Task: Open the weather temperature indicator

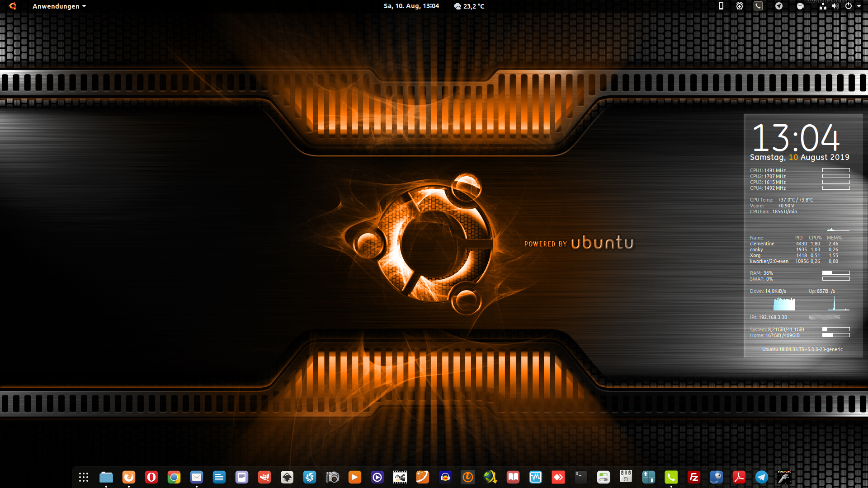Action: (469, 6)
